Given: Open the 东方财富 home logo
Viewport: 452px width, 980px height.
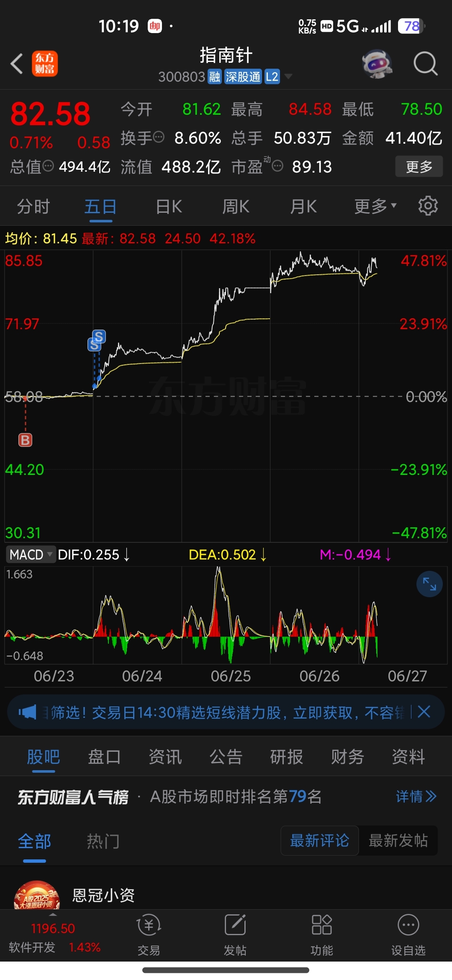Looking at the screenshot, I should (45, 64).
